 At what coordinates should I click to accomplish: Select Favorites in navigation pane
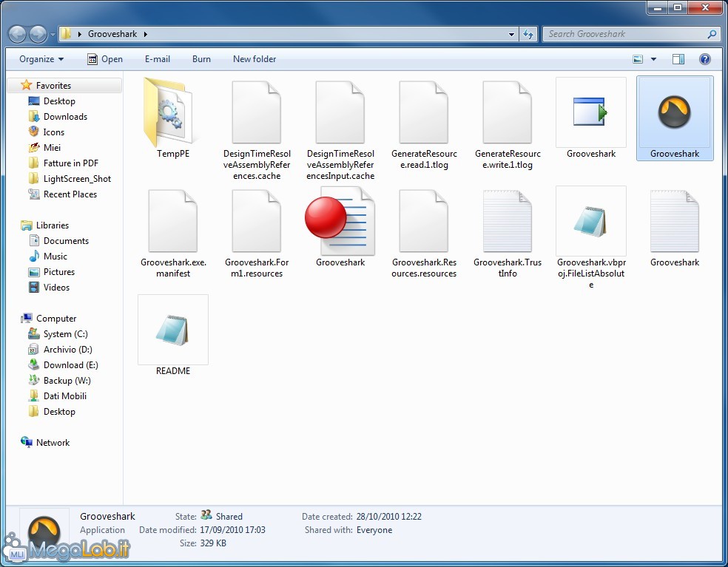click(53, 85)
